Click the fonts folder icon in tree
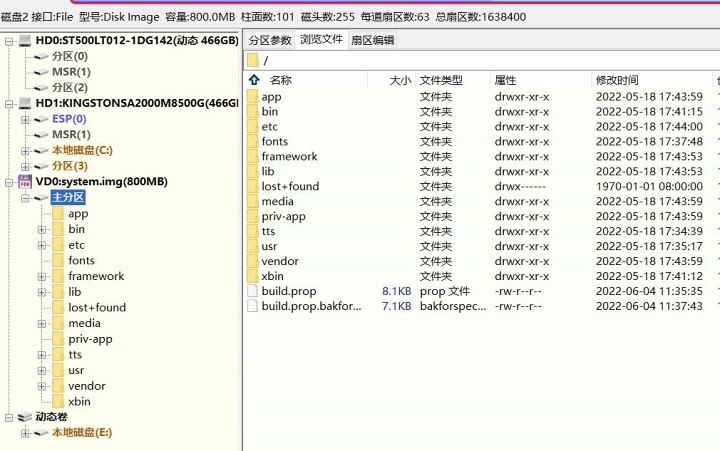This screenshot has width=720, height=451. click(58, 260)
